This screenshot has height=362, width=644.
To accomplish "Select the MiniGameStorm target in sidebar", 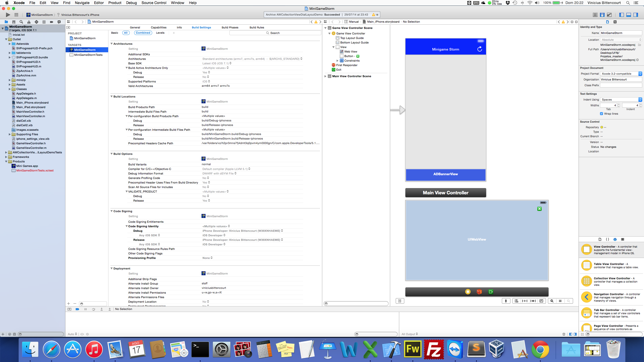I will click(x=85, y=50).
